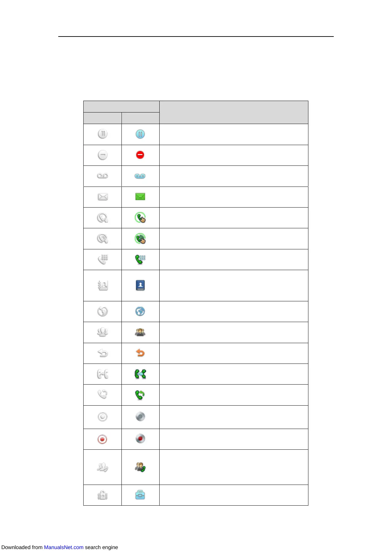Click the red-ringed recording circle icon
Screen dimensions: 392x554
pyautogui.click(x=103, y=439)
